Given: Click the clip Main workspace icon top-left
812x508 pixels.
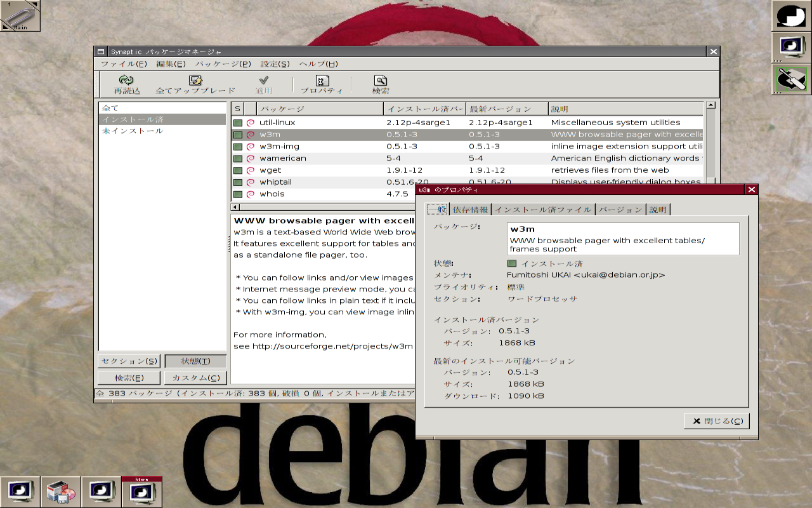Looking at the screenshot, I should point(20,16).
